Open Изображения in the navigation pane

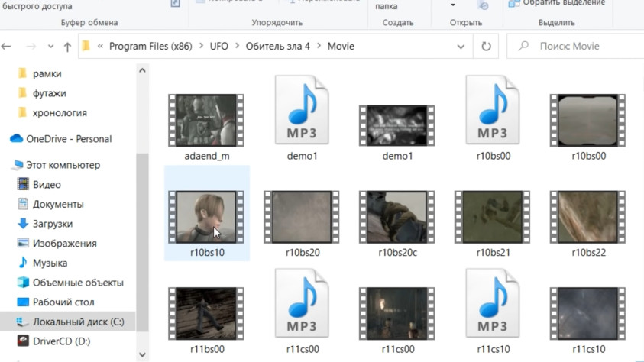[x=57, y=244]
